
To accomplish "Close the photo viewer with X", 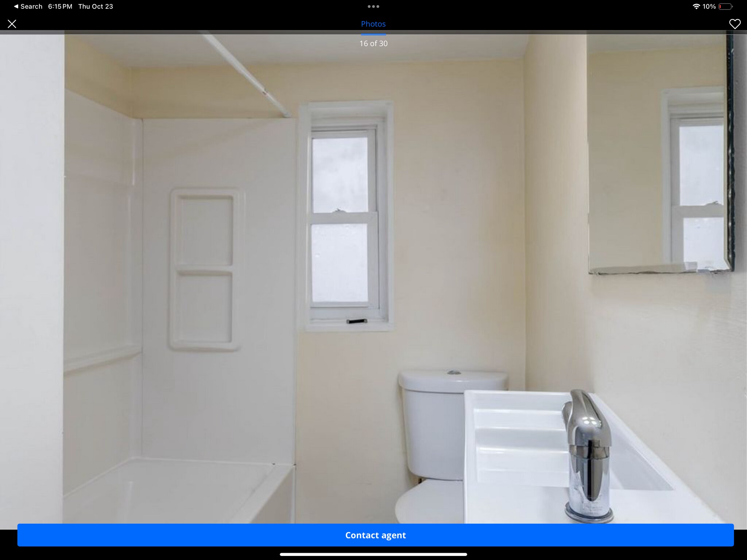I will 12,24.
